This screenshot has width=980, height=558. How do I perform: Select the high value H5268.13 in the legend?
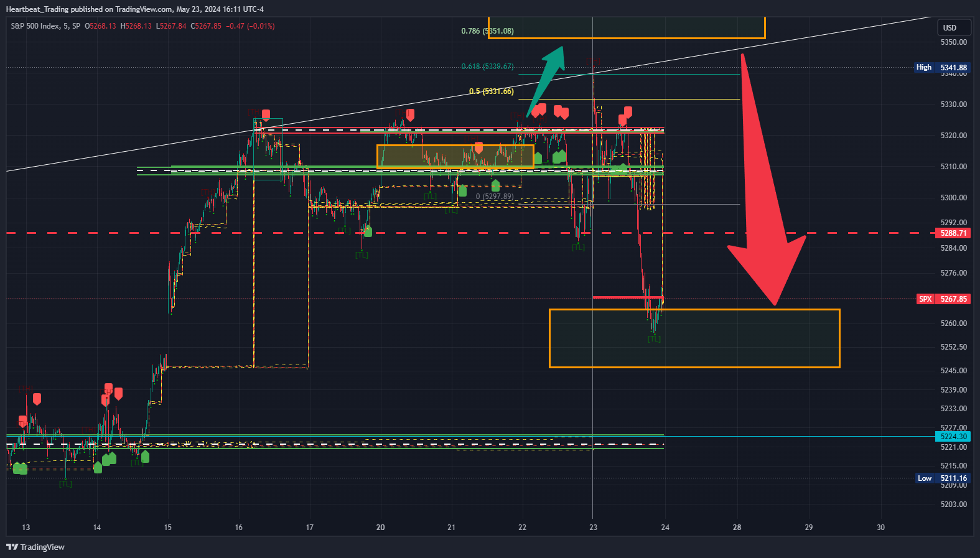pyautogui.click(x=136, y=26)
